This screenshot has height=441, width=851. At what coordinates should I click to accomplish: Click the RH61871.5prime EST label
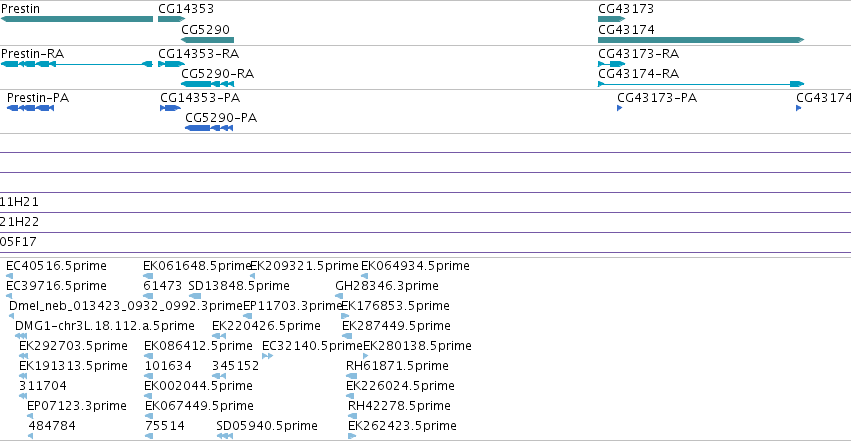[397, 366]
